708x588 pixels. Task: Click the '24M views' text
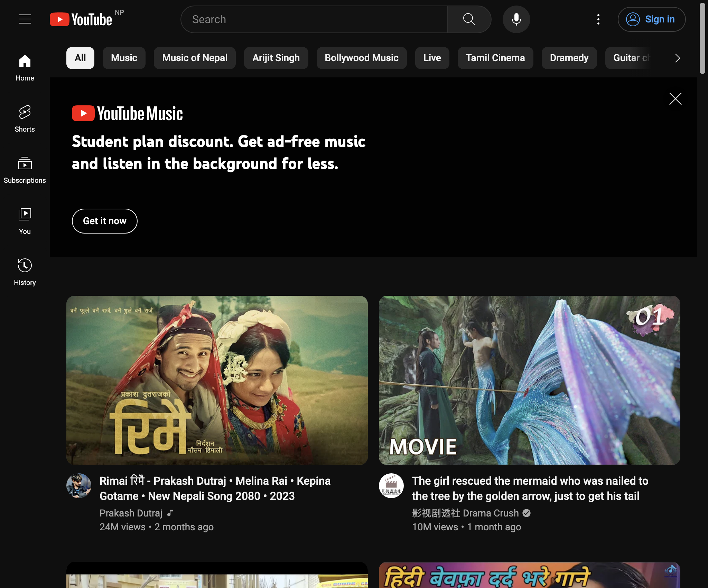[123, 527]
